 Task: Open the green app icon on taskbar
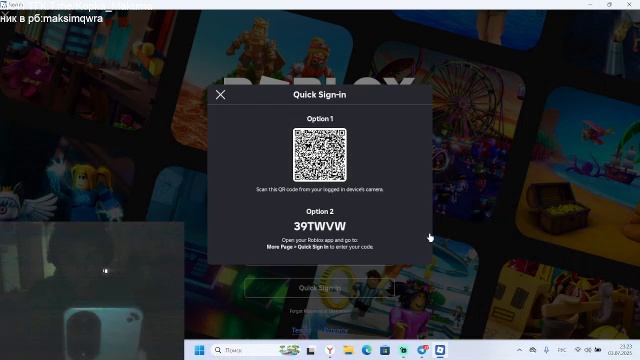[x=403, y=350]
